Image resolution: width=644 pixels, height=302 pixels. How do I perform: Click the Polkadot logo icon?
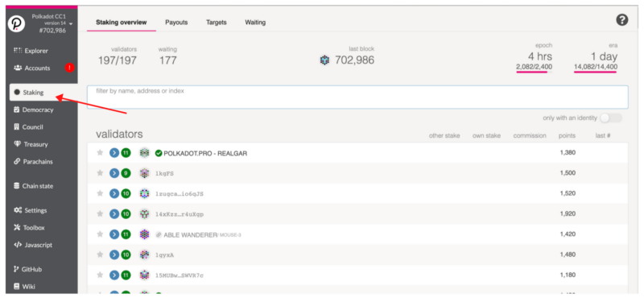click(x=16, y=24)
